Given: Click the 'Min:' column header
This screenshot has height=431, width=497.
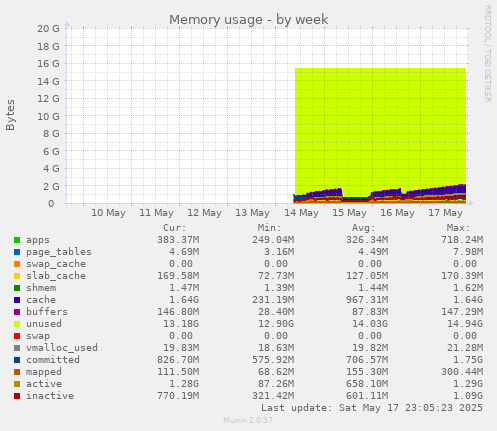Looking at the screenshot, I should tap(269, 228).
